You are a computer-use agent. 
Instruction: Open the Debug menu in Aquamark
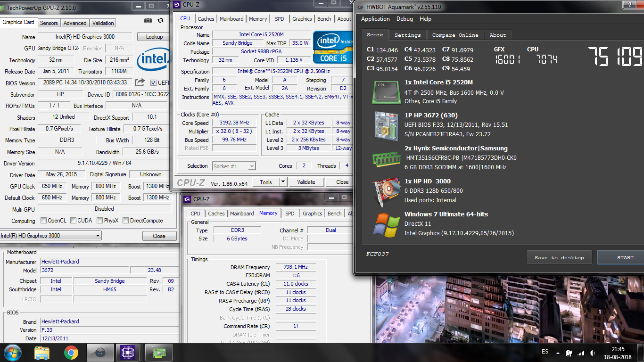point(405,19)
